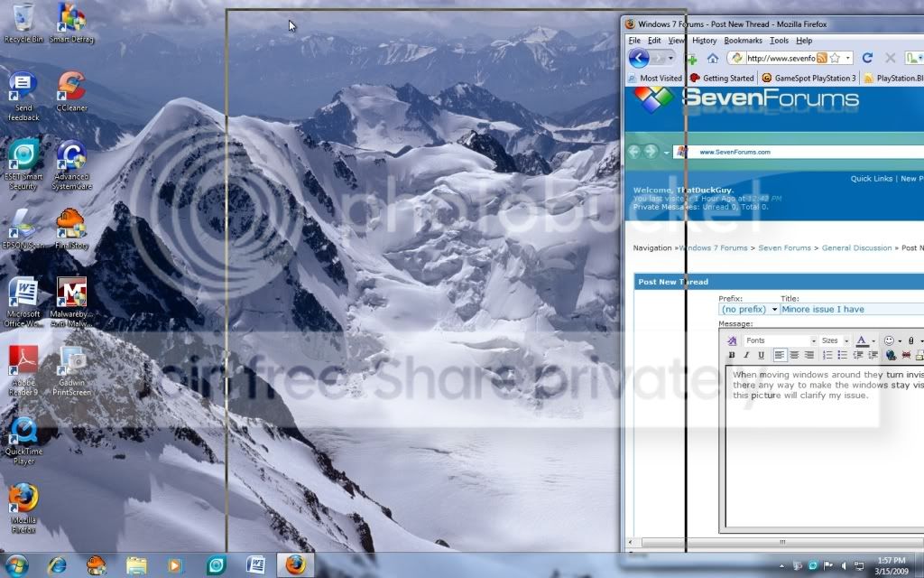
Task: Toggle Underline in the message editor
Action: [762, 355]
